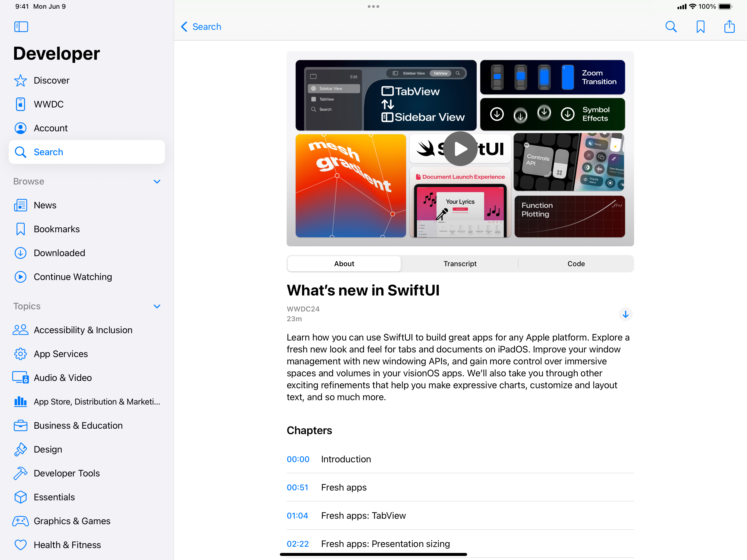Open WWDC section in sidebar
Viewport: 747px width, 560px height.
tap(49, 104)
